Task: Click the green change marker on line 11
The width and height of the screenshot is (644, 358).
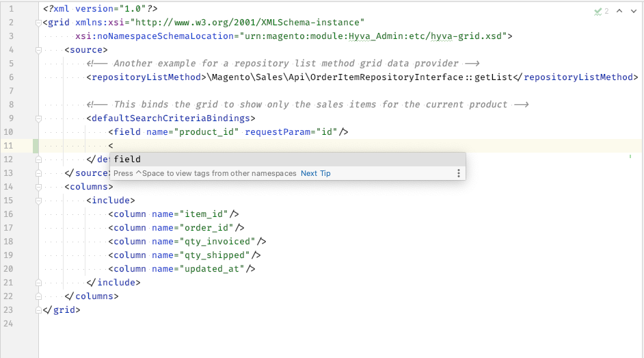Action: point(36,146)
